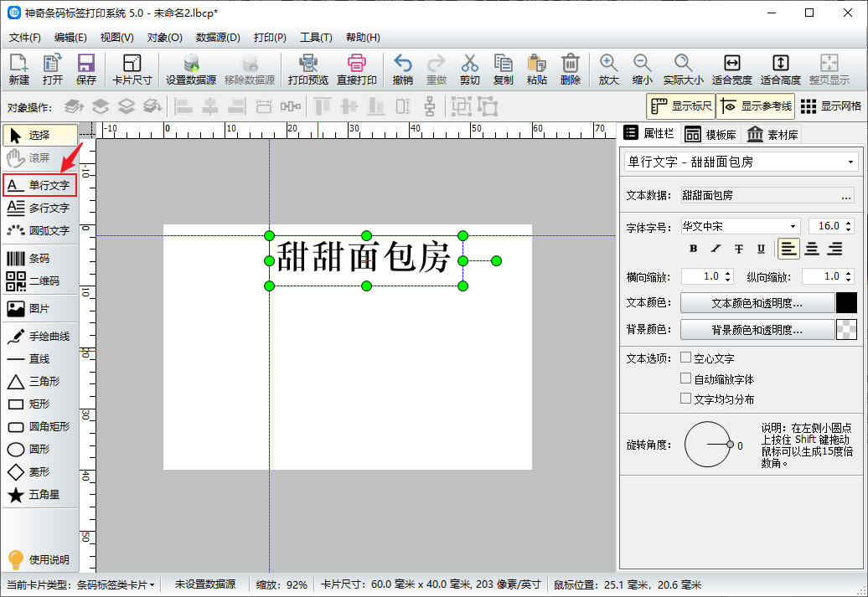Align text left
The image size is (868, 597).
pos(789,249)
